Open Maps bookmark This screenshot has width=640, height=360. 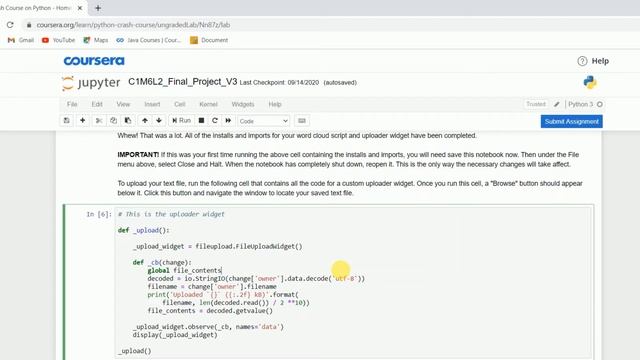[96, 40]
